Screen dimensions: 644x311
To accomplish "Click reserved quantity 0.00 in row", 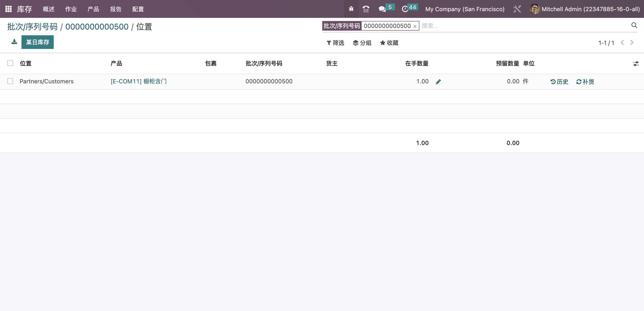I will click(513, 81).
